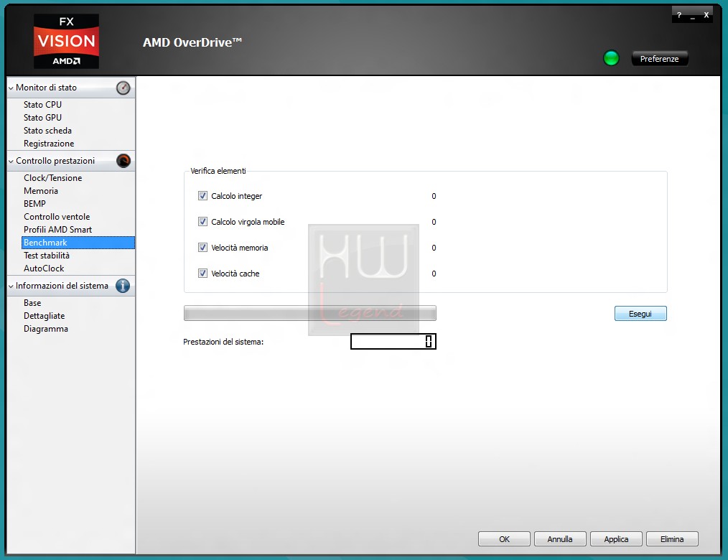The width and height of the screenshot is (728, 560).
Task: Open Preferenze button
Action: point(659,58)
